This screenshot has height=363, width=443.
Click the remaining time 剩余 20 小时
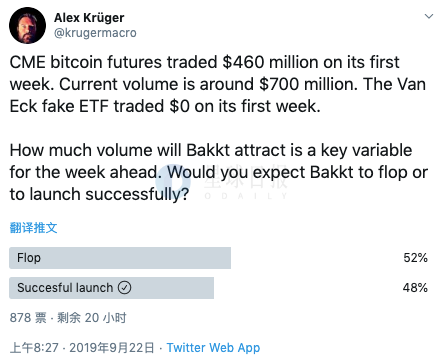point(92,318)
